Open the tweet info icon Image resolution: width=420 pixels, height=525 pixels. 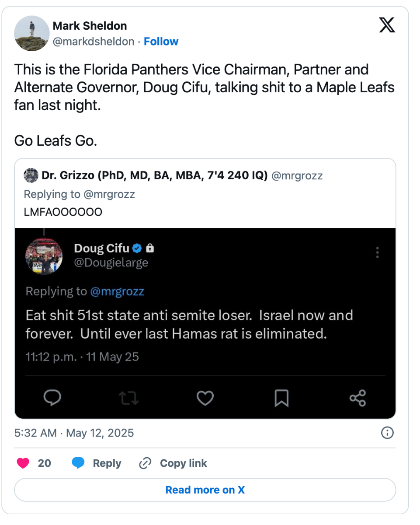[387, 433]
